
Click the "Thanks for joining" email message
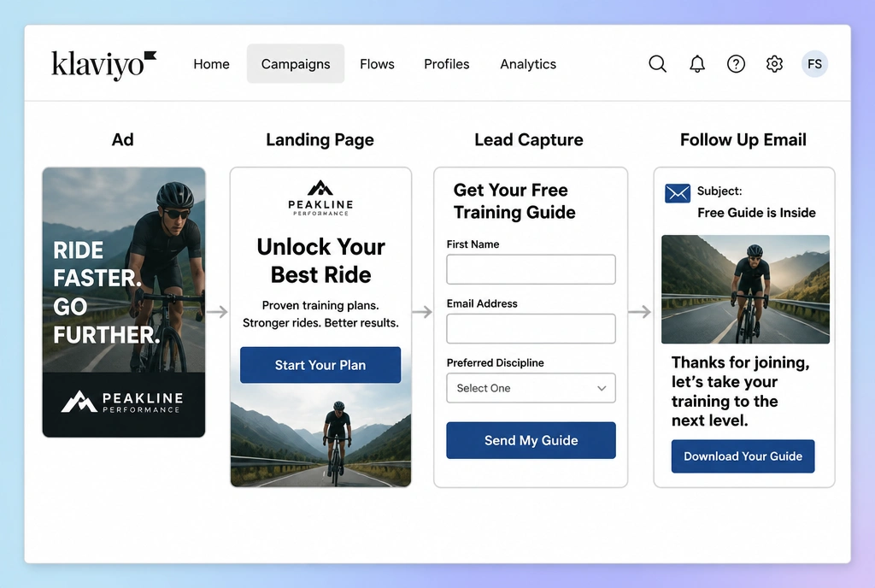coord(740,391)
